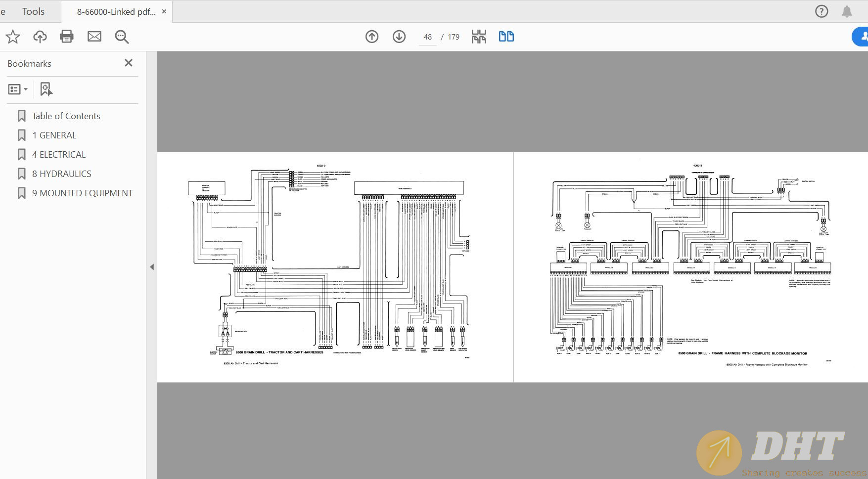Click the cloud upload icon
The height and width of the screenshot is (479, 868).
point(40,37)
